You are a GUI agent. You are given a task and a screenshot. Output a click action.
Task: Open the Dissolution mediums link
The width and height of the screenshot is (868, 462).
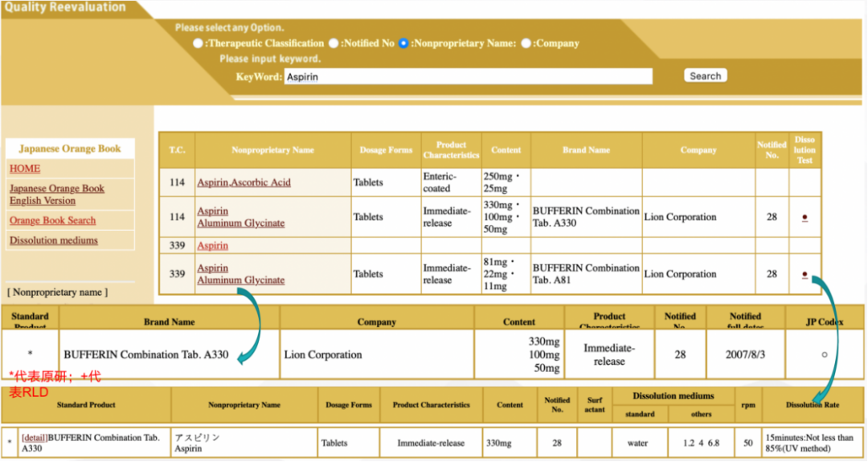[54, 240]
